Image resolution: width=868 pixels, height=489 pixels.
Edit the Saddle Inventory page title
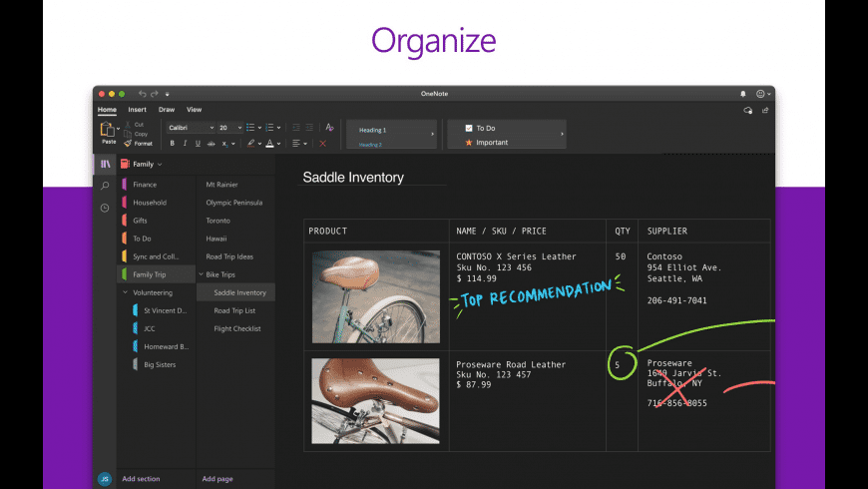[x=353, y=178]
